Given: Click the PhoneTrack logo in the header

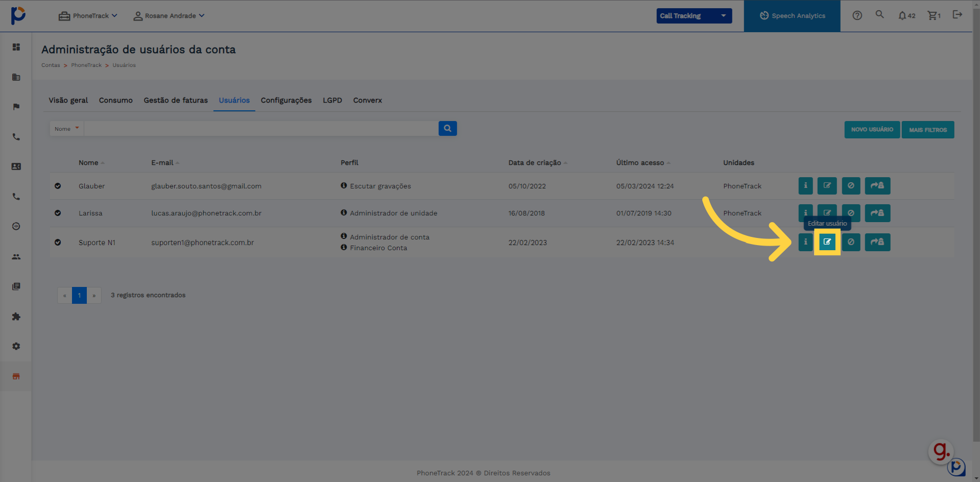Looking at the screenshot, I should point(18,15).
